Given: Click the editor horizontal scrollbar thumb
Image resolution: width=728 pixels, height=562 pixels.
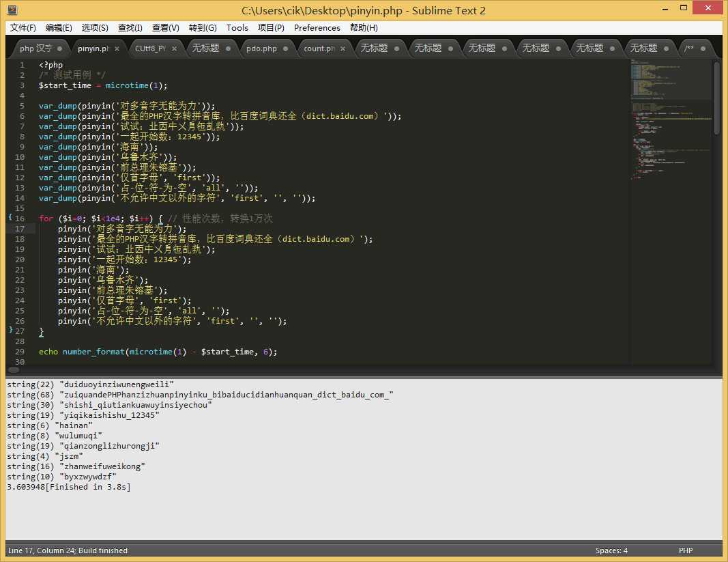Looking at the screenshot, I should pyautogui.click(x=14, y=370).
